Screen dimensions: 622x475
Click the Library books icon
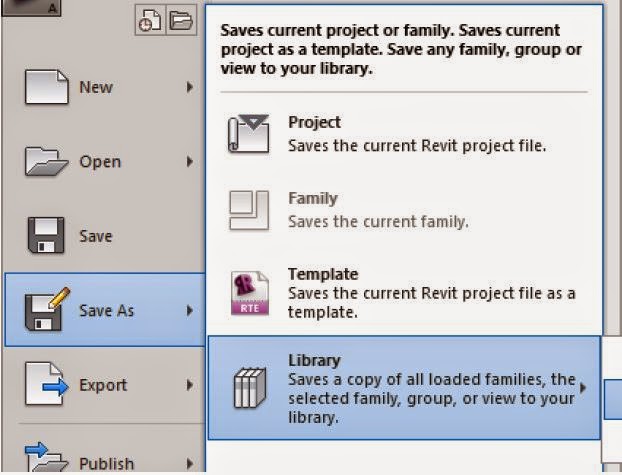coord(250,388)
